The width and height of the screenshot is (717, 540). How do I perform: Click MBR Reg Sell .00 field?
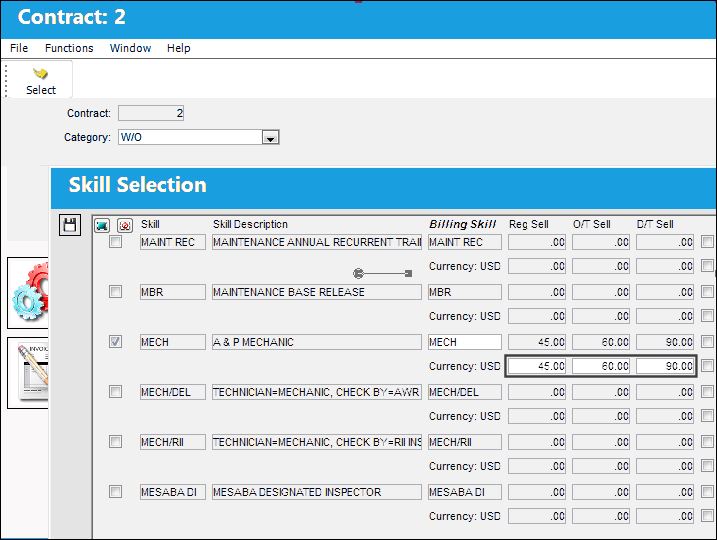[x=537, y=292]
